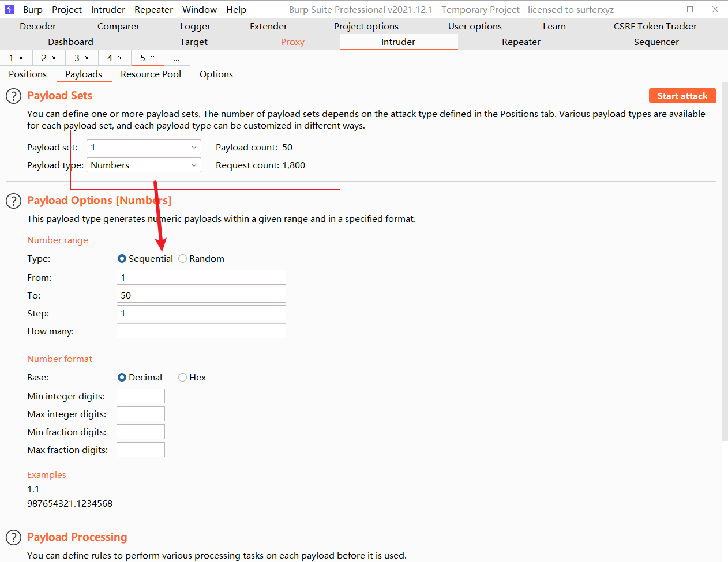
Task: Focus the Min integer digits field
Action: 141,397
